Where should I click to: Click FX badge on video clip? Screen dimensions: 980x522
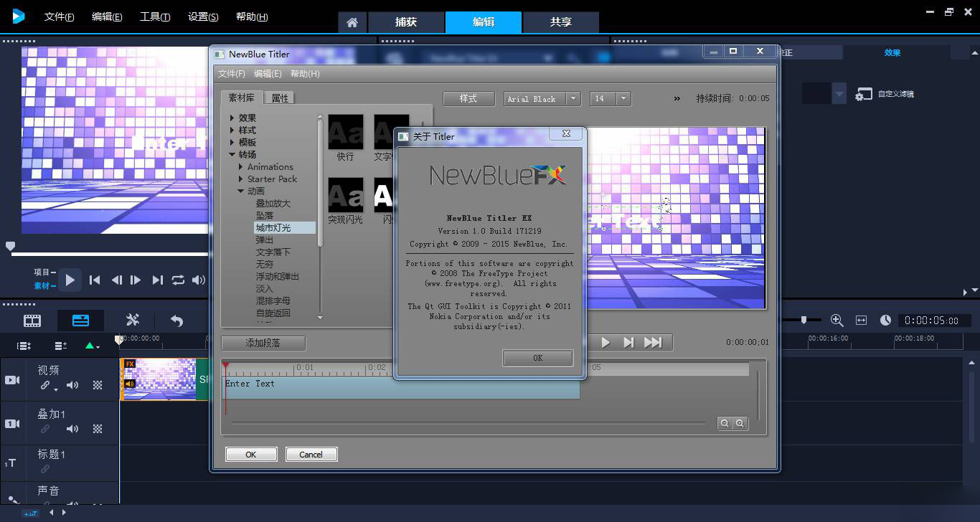pyautogui.click(x=130, y=364)
